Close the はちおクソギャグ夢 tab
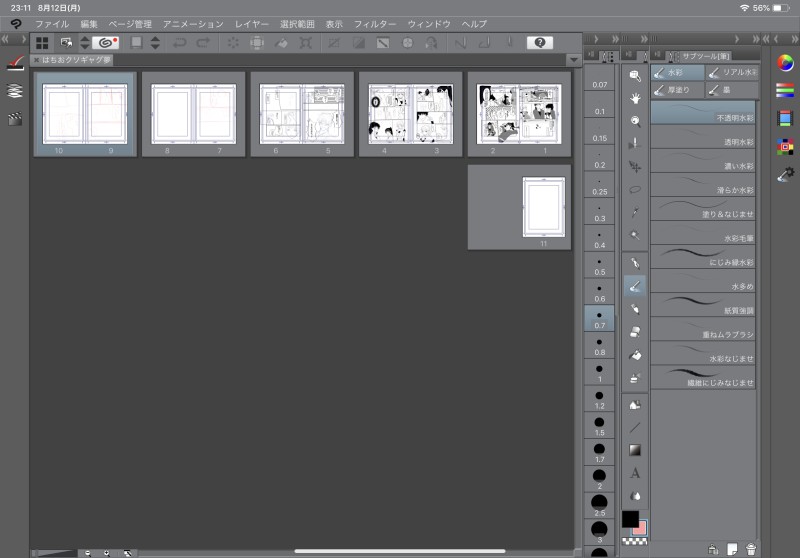 37,60
